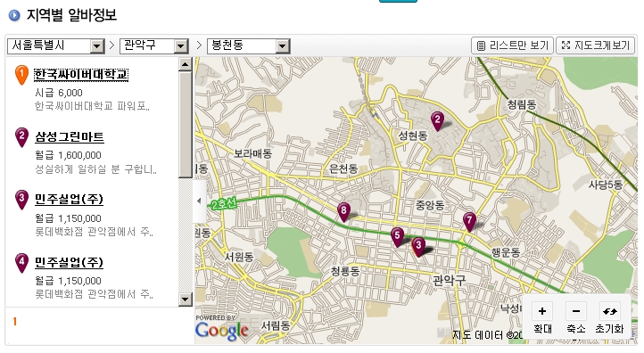Screen dimensions: 644x353
Task: Click the scroll down arrow of the list
Action: click(x=186, y=300)
